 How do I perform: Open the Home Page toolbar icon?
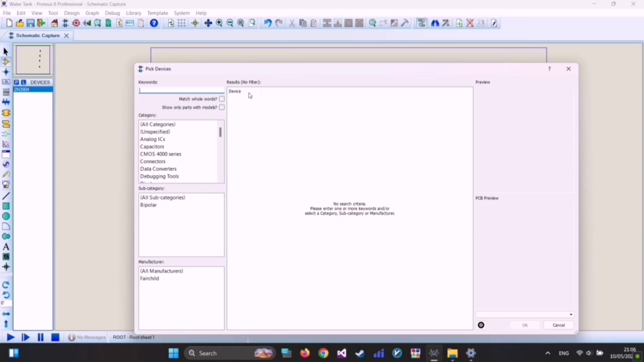point(54,23)
